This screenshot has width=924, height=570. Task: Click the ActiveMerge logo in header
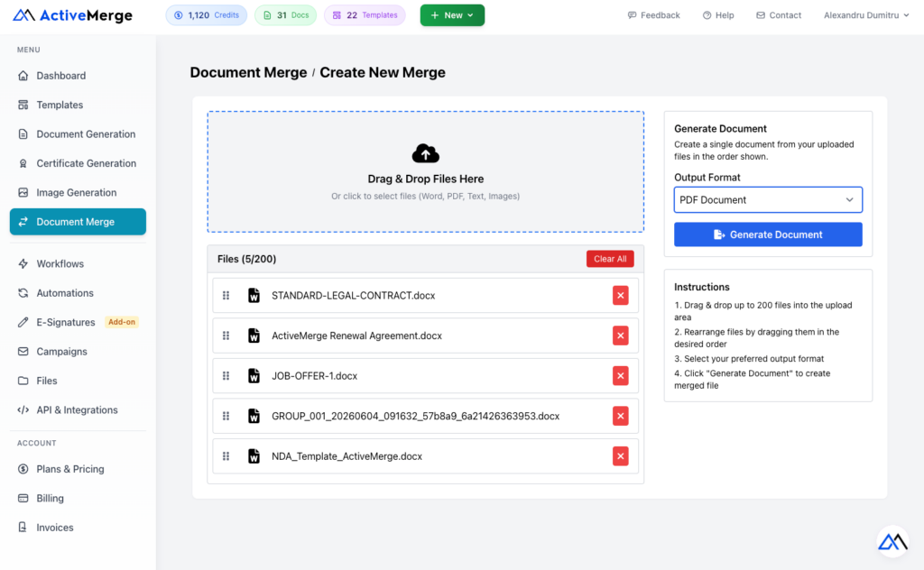[72, 15]
